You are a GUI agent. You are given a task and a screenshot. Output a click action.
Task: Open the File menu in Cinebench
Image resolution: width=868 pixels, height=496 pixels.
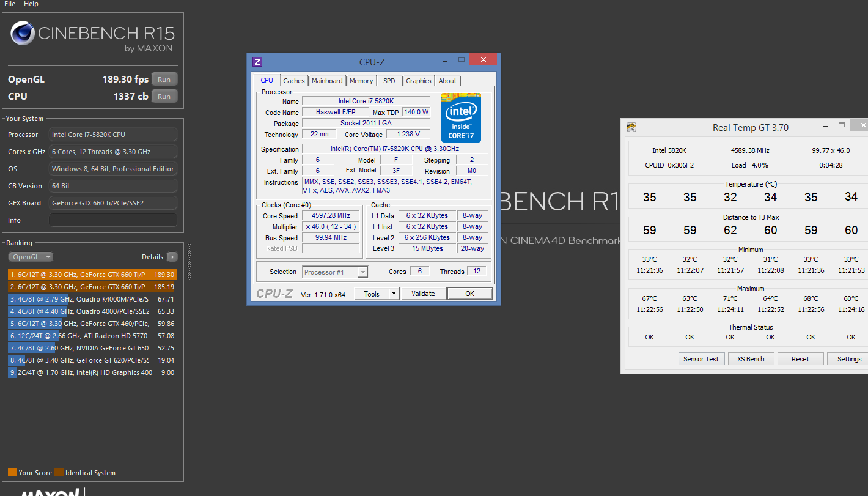(x=10, y=4)
